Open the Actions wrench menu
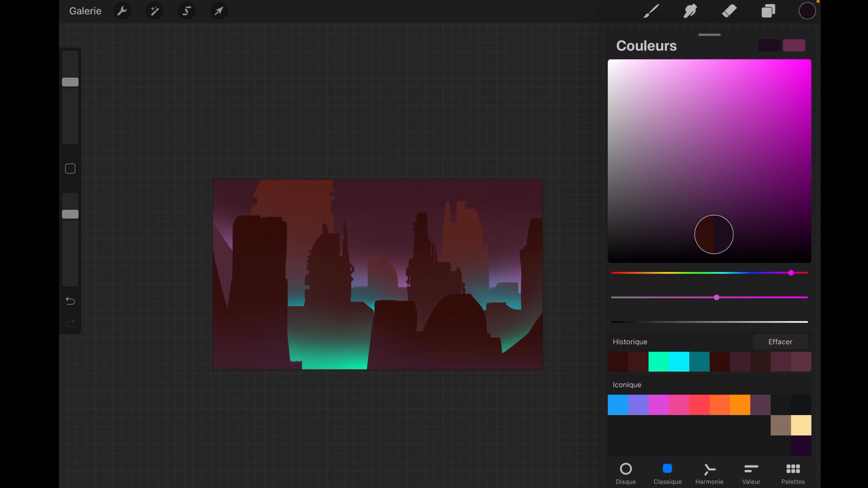The image size is (868, 488). [122, 11]
